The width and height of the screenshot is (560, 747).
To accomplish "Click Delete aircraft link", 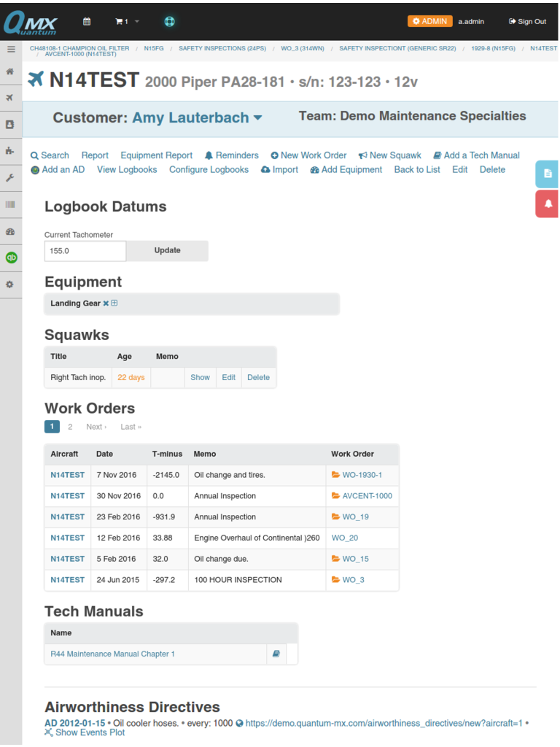I will pos(492,169).
